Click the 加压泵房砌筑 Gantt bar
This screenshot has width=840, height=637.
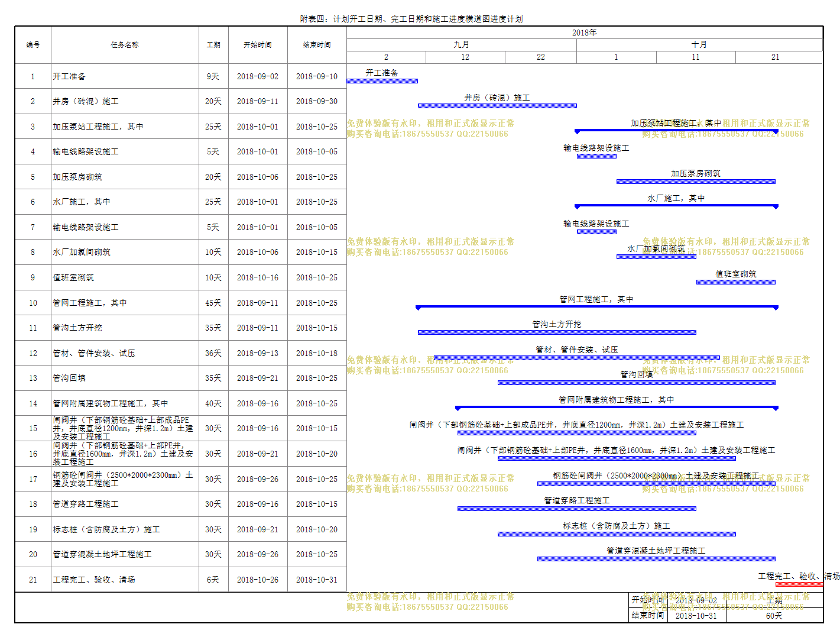click(696, 182)
